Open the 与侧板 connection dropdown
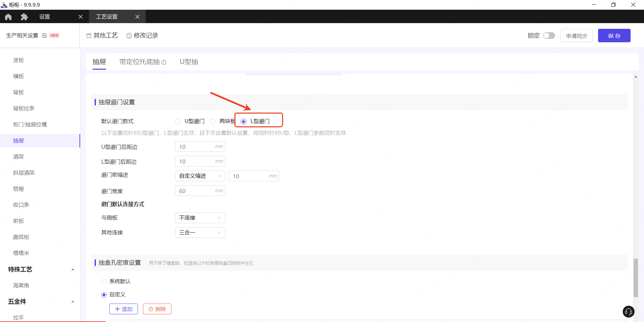The width and height of the screenshot is (644, 322). (200, 218)
